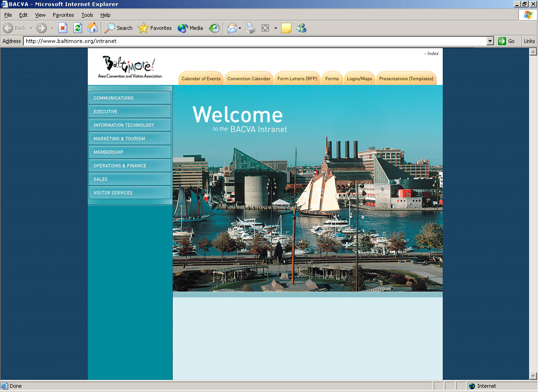Screen dimensions: 538x392
Task: Open the View menu
Action: click(40, 15)
